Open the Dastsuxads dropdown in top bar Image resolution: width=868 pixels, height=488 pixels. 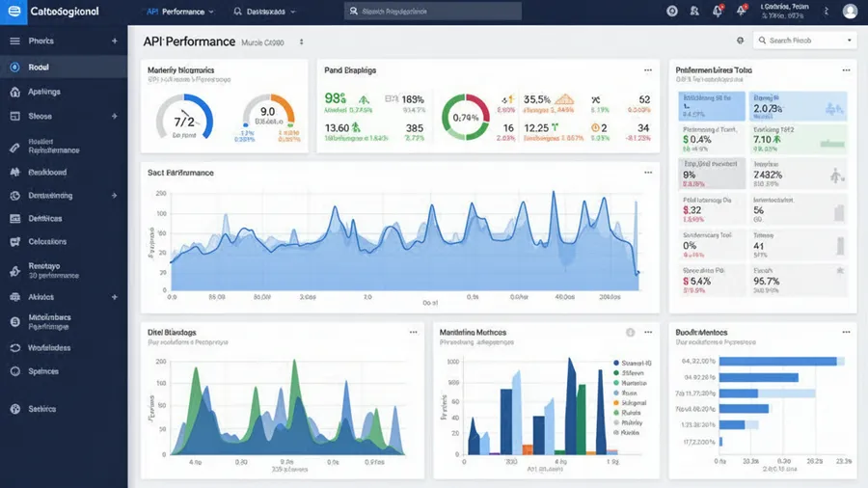coord(264,12)
